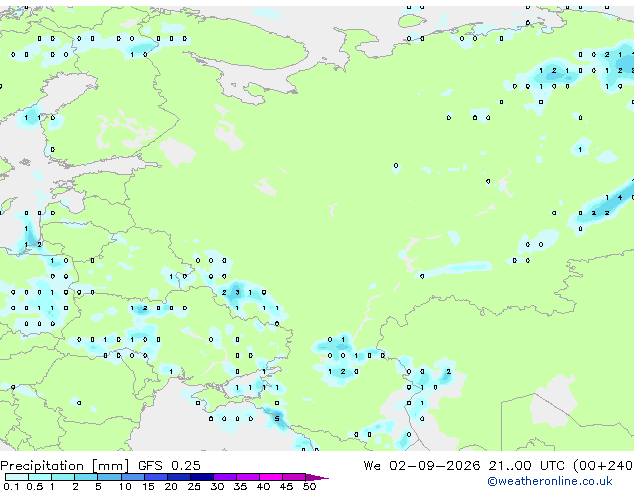This screenshot has height=490, width=634.
Task: Click the 0.5–1 mm legend color swatch
Action: click(x=40, y=477)
